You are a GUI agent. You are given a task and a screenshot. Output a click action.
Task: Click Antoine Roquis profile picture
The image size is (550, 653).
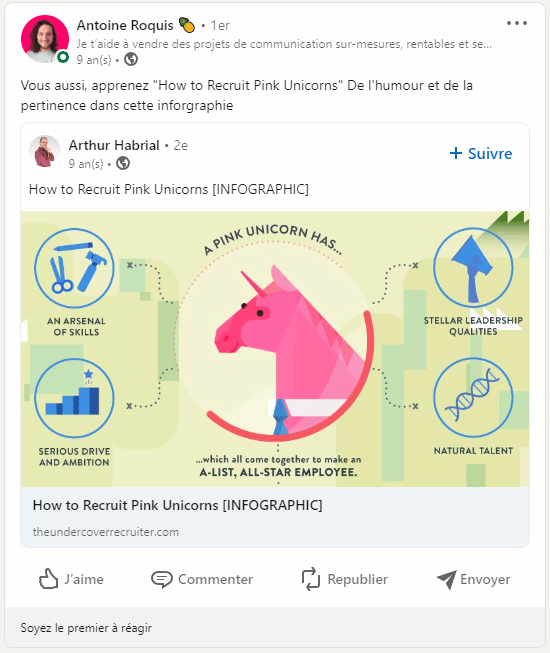(45, 39)
